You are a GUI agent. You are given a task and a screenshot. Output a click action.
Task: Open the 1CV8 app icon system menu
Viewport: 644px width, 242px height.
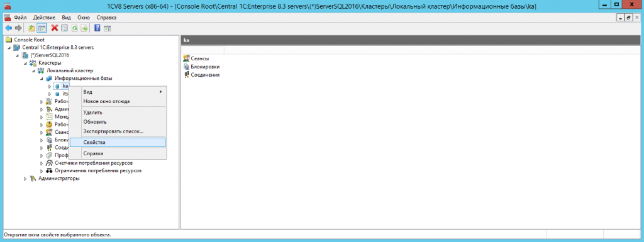pyautogui.click(x=7, y=6)
